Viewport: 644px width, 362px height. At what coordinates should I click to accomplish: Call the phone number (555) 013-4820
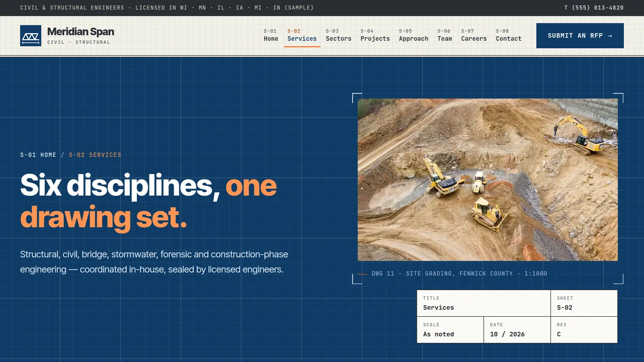pyautogui.click(x=594, y=8)
